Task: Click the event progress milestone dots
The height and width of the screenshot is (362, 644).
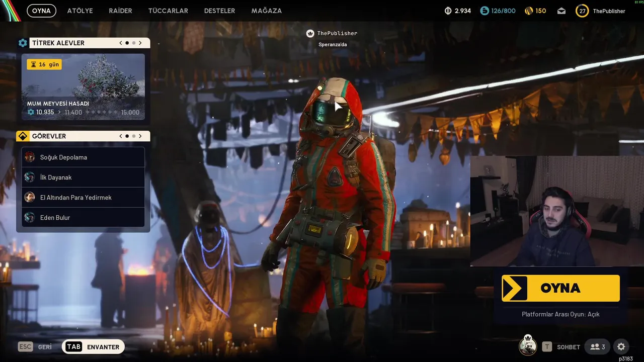Action: [101, 113]
